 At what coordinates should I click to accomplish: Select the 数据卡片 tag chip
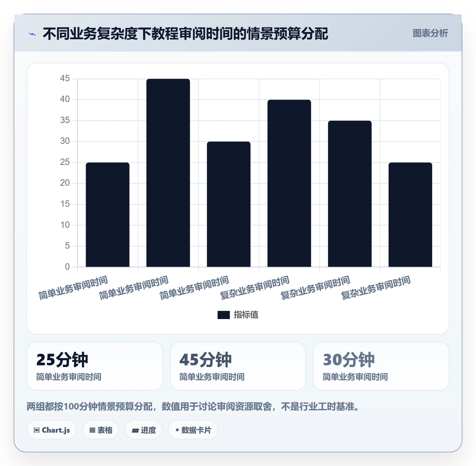193,430
